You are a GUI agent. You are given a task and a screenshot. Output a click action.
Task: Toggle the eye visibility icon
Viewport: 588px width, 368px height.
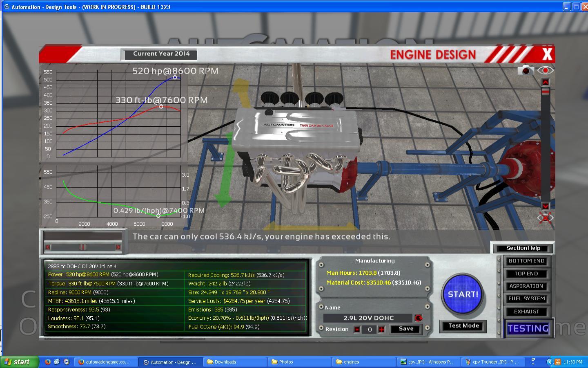(545, 70)
